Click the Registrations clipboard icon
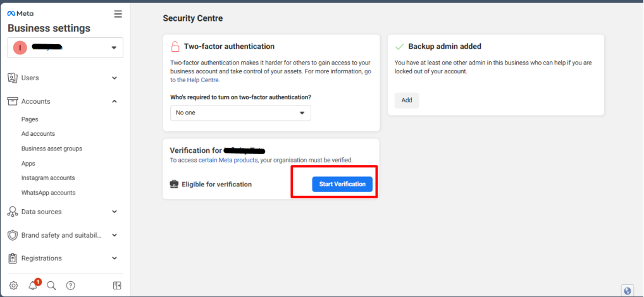The image size is (644, 297). pyautogui.click(x=13, y=258)
